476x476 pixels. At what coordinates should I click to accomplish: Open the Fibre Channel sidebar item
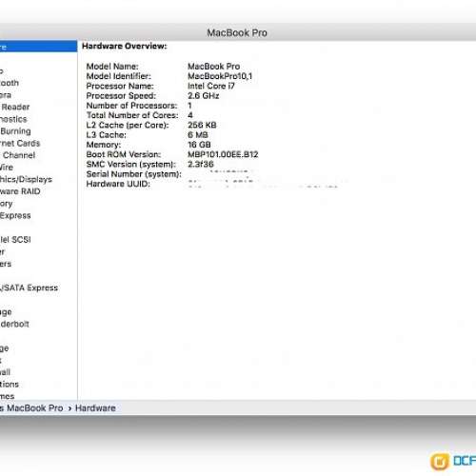[17, 155]
